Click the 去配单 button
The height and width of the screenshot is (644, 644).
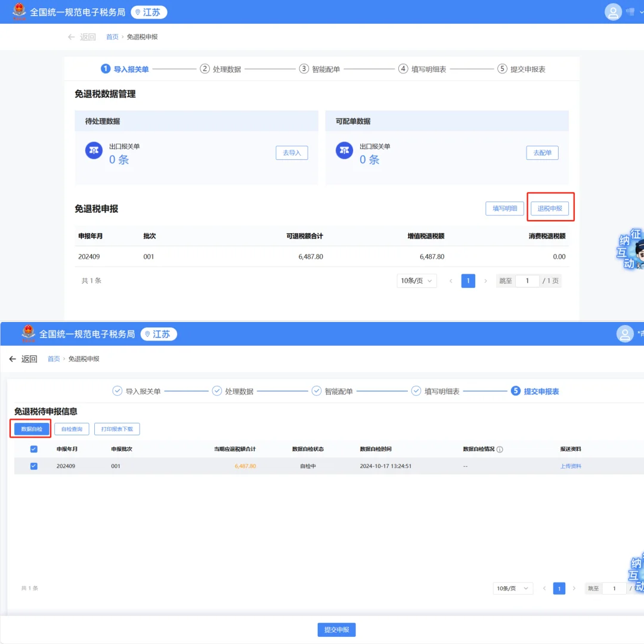(542, 153)
